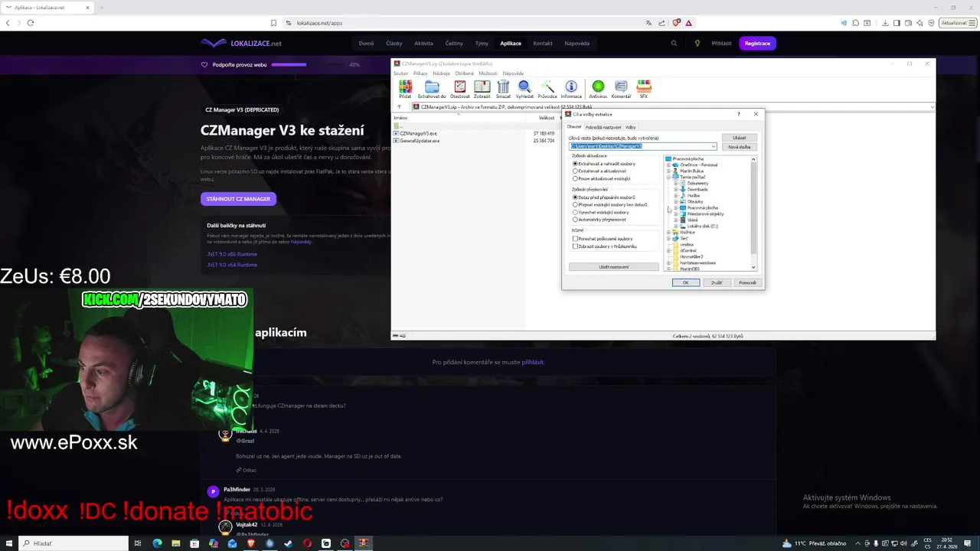
Task: Collapse Tento počítač tree node
Action: tap(668, 178)
